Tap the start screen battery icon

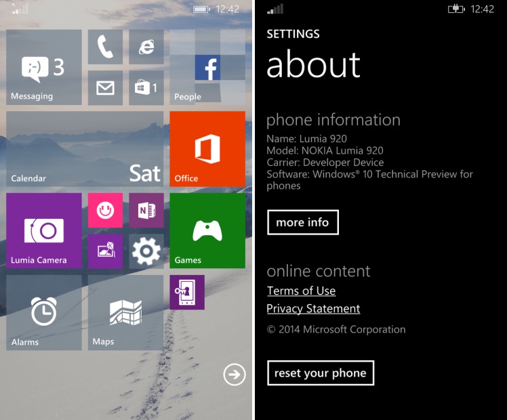[201, 9]
